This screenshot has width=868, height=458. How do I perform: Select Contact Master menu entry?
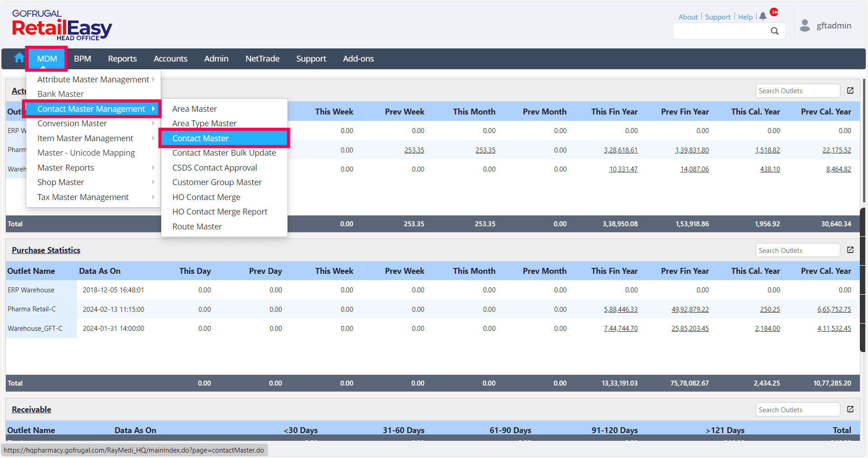tap(201, 138)
